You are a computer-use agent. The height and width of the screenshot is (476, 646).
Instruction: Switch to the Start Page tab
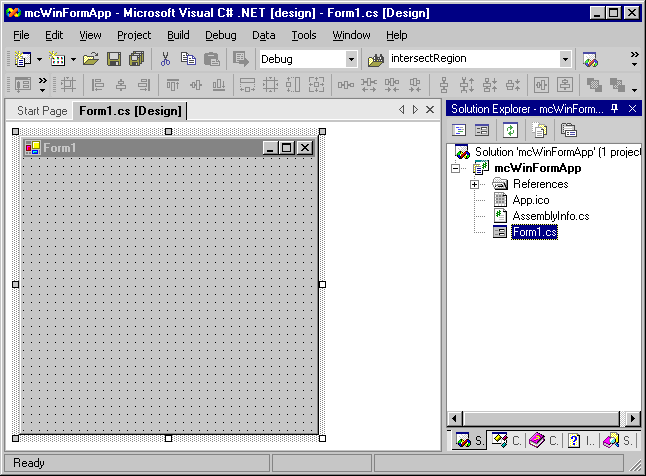(42, 111)
